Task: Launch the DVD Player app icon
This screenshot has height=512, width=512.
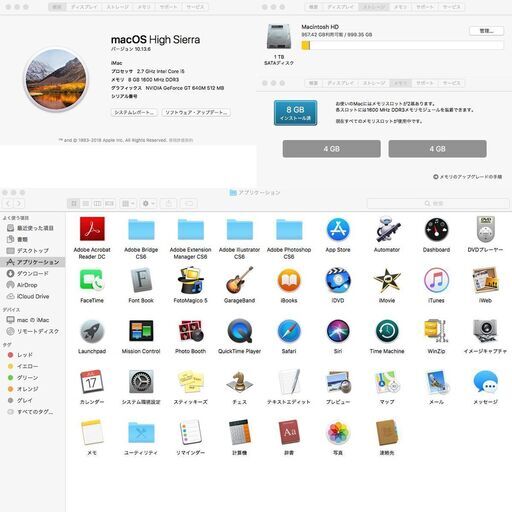Action: click(x=485, y=229)
